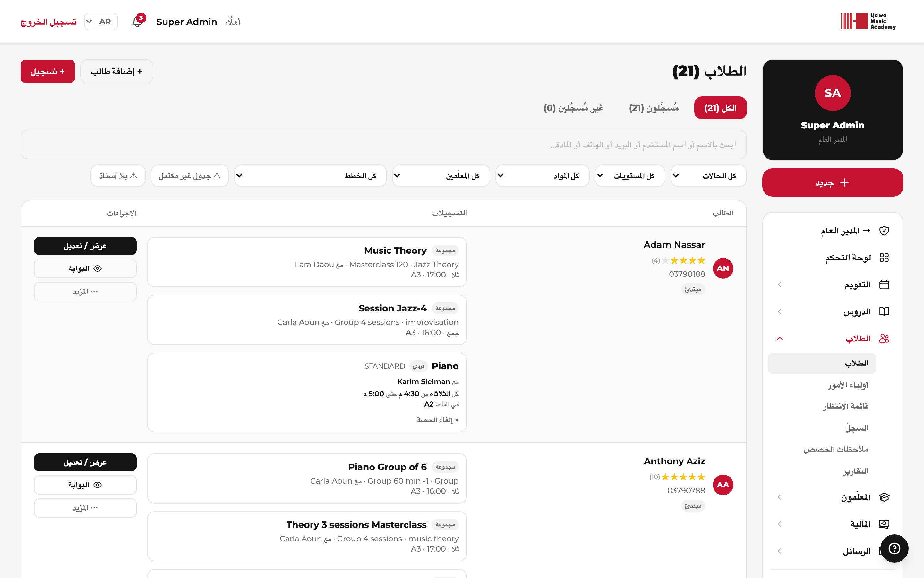Click the Anthony Aziz student name
Screen dimensions: 924x578
click(674, 461)
